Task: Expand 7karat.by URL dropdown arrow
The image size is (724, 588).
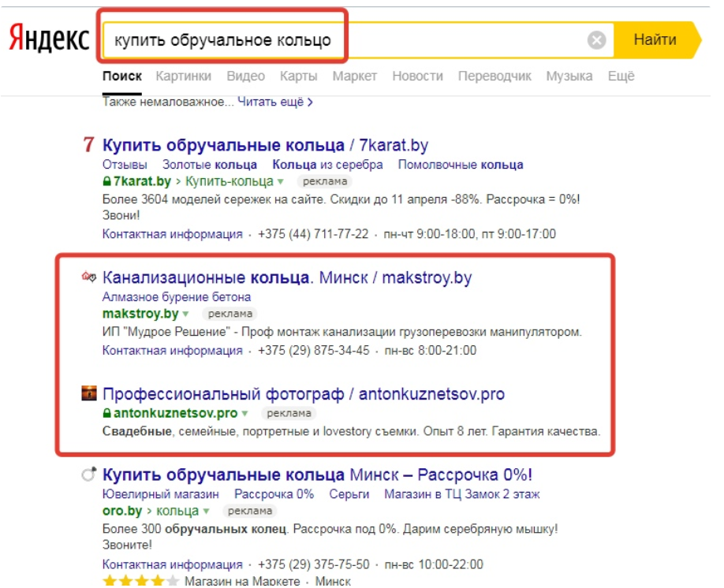Action: pyautogui.click(x=280, y=182)
